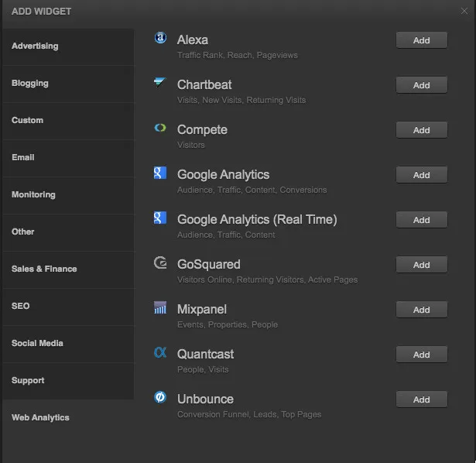Click the Google Analytics icon
The width and height of the screenshot is (476, 463).
(160, 173)
